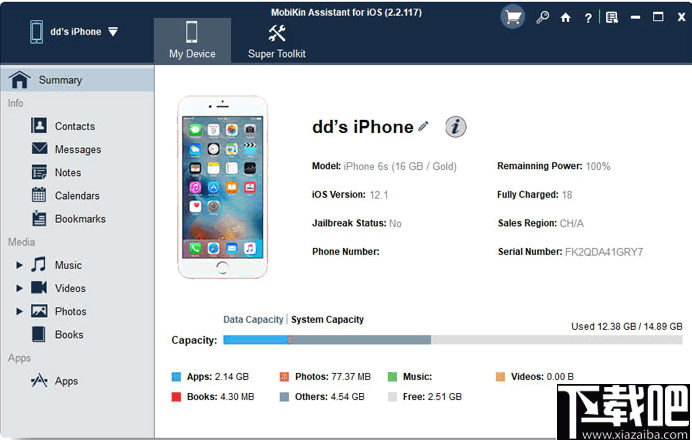Viewport: 692px width, 440px height.
Task: Open Books in the sidebar
Action: (69, 335)
